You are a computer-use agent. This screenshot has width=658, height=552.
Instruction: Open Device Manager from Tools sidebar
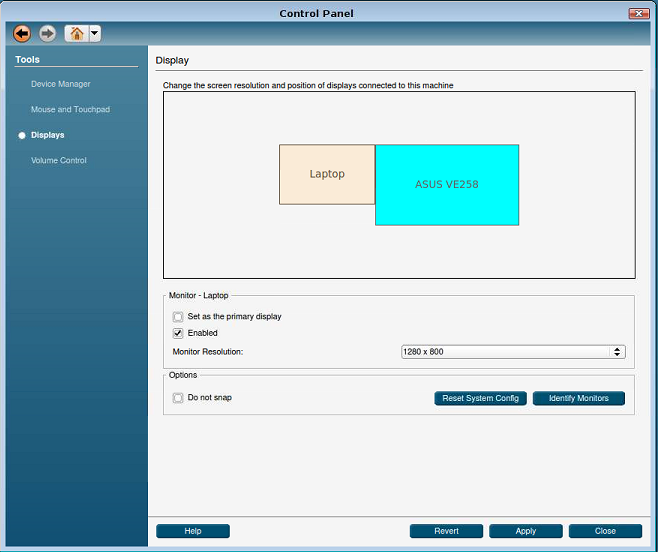60,84
